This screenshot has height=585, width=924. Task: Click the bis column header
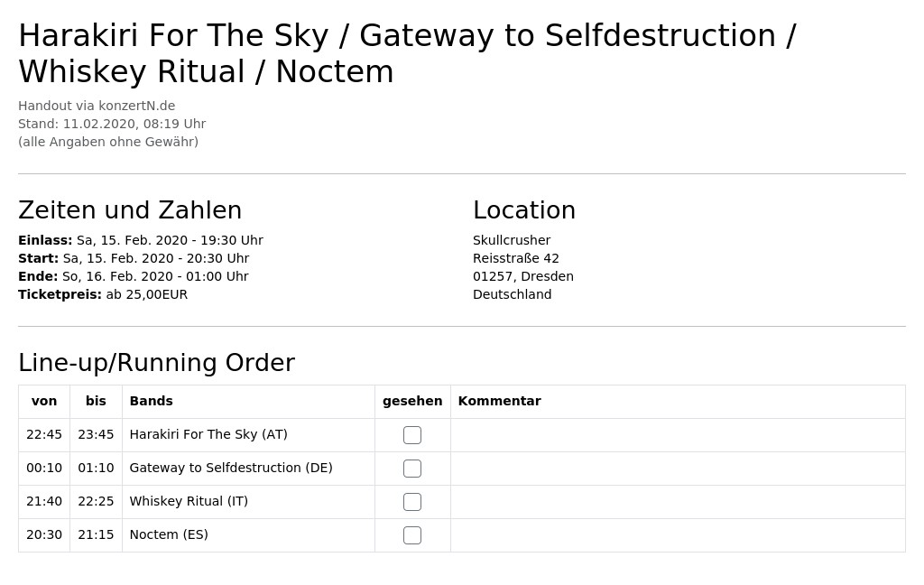click(x=96, y=401)
